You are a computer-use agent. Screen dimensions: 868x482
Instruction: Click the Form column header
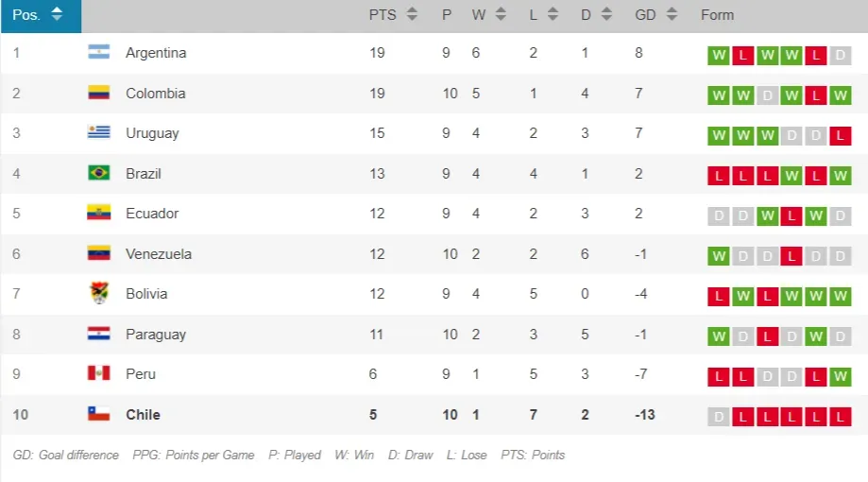pyautogui.click(x=717, y=14)
